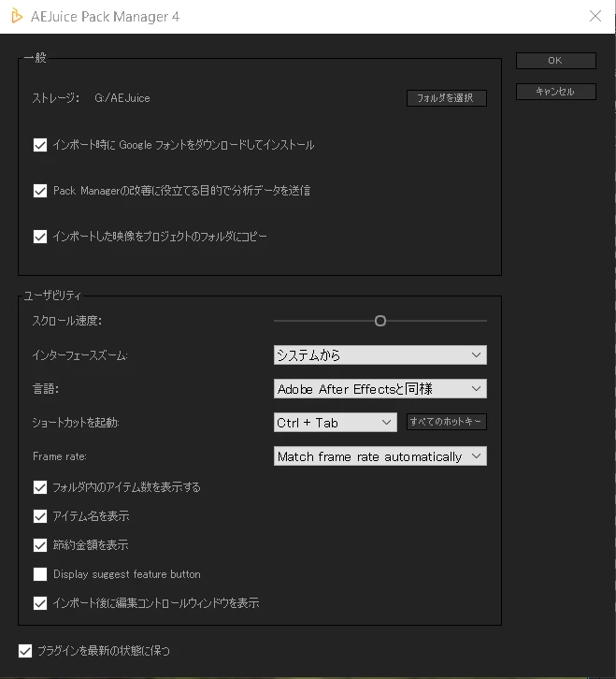Toggle 節約金額を表示 checkbox
The image size is (616, 679).
tap(40, 545)
